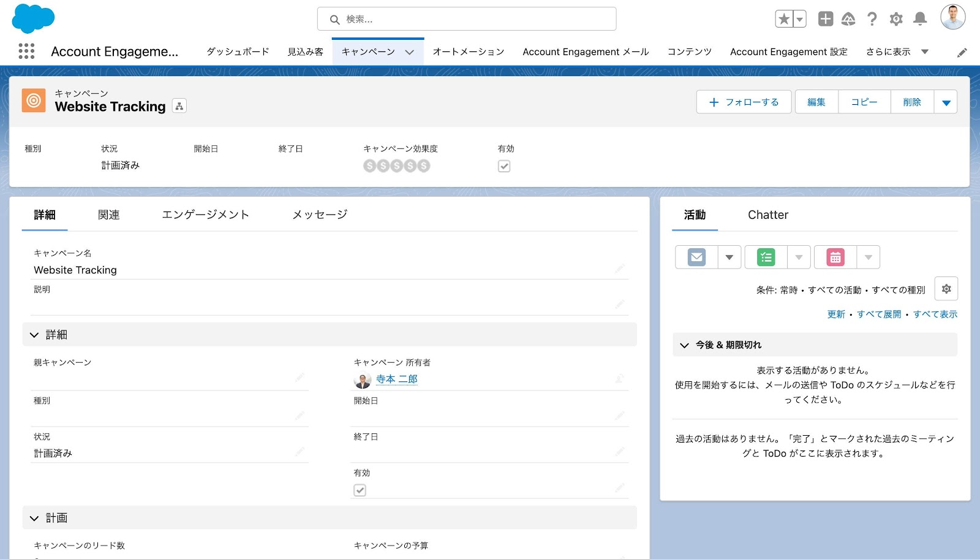Change campaign owner icon

click(x=620, y=379)
